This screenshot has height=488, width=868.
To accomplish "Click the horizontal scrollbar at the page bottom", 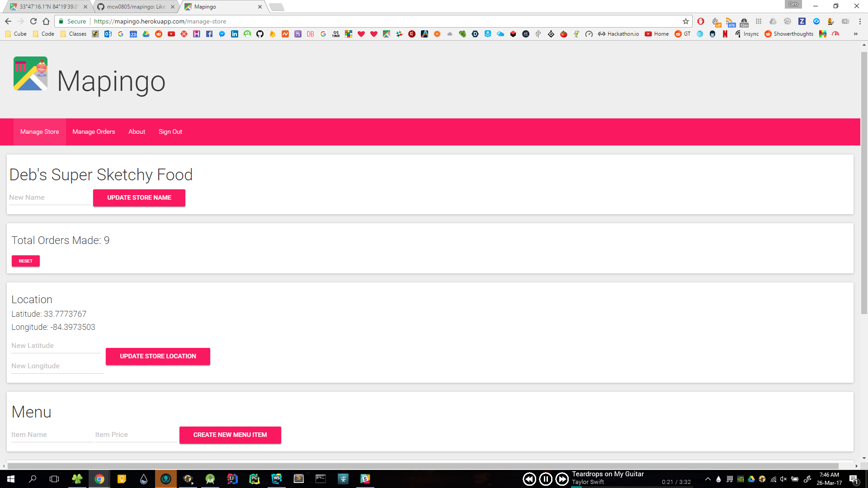I will pos(423,466).
